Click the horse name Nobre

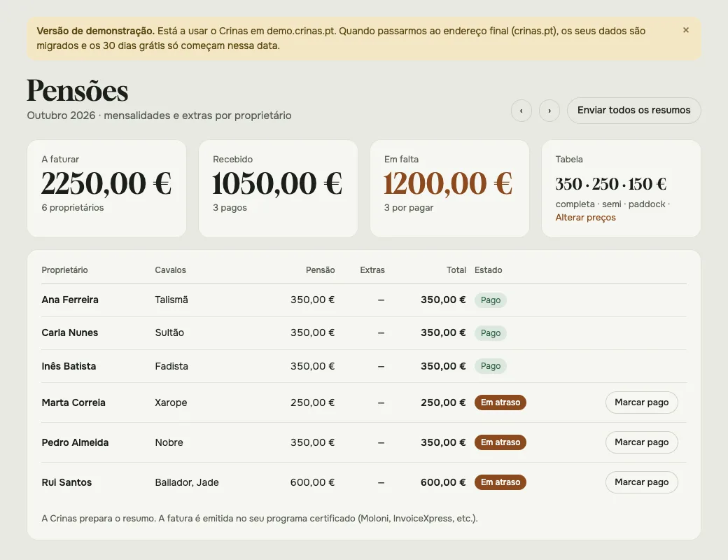169,442
